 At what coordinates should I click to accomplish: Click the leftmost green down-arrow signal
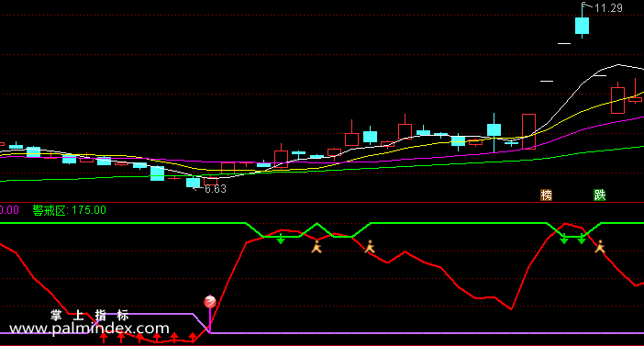281,239
